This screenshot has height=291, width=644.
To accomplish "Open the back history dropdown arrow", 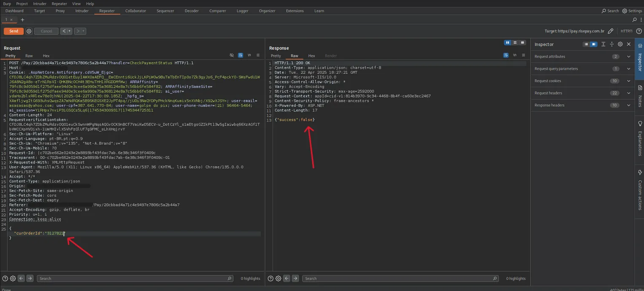I will pos(70,31).
